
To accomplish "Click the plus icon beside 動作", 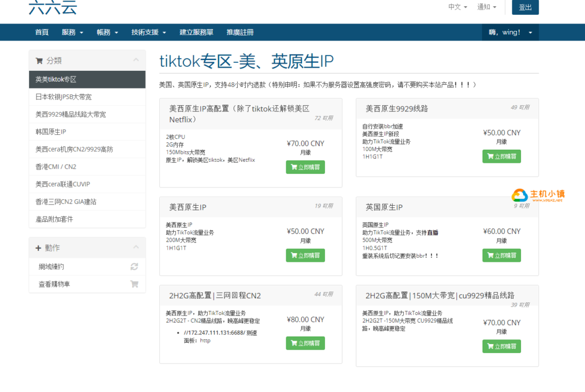I will pyautogui.click(x=38, y=248).
